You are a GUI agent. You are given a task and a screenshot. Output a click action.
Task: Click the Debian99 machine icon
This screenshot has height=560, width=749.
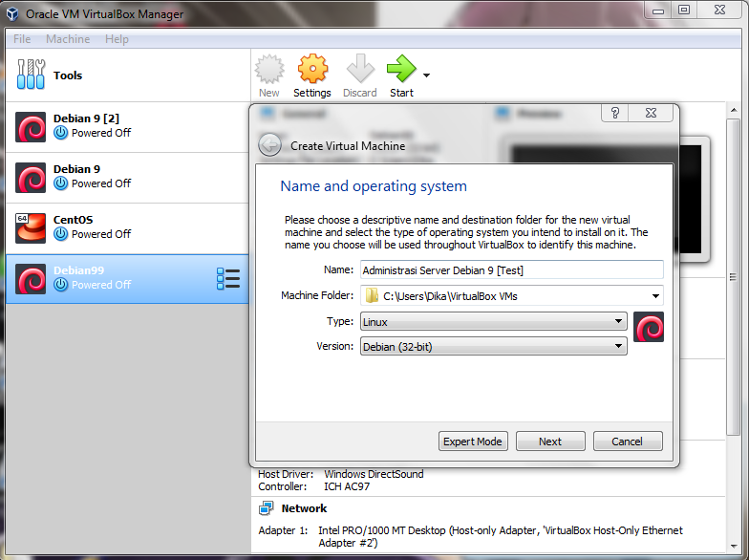point(31,279)
